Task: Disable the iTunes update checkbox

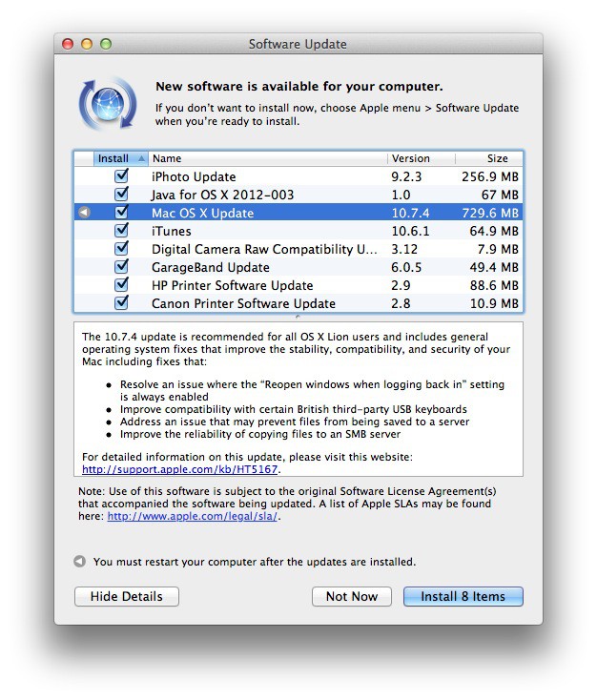Action: point(121,231)
